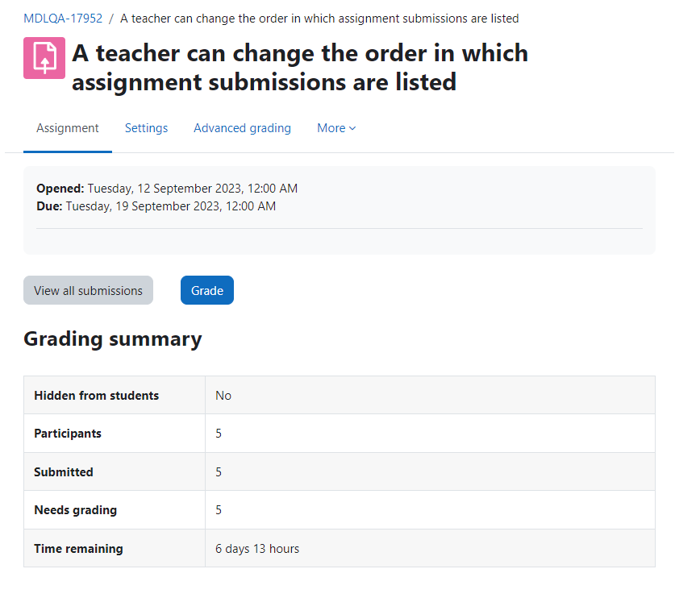The image size is (700, 598).
Task: Click the Grading summary heading
Action: click(x=113, y=338)
